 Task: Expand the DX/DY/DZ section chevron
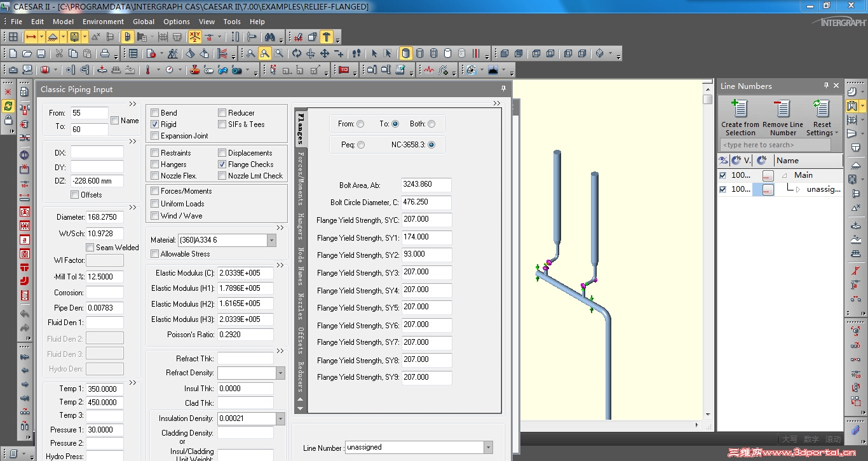(133, 141)
